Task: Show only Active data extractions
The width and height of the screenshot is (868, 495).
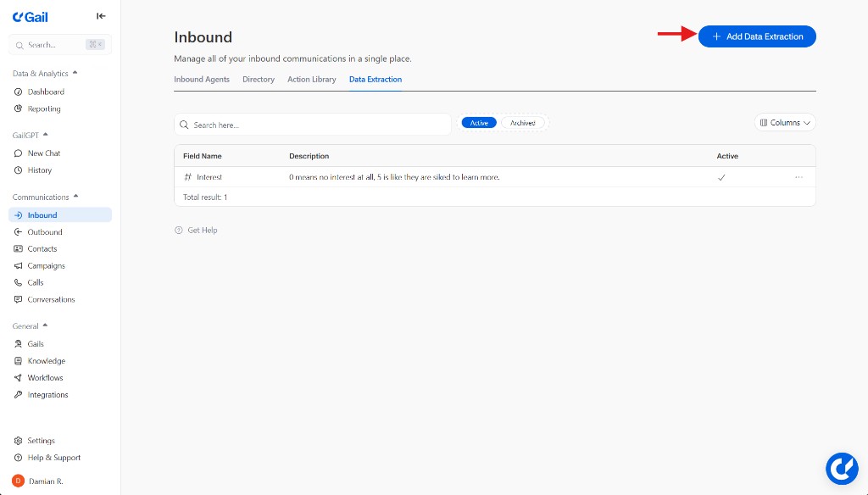Action: (x=478, y=122)
